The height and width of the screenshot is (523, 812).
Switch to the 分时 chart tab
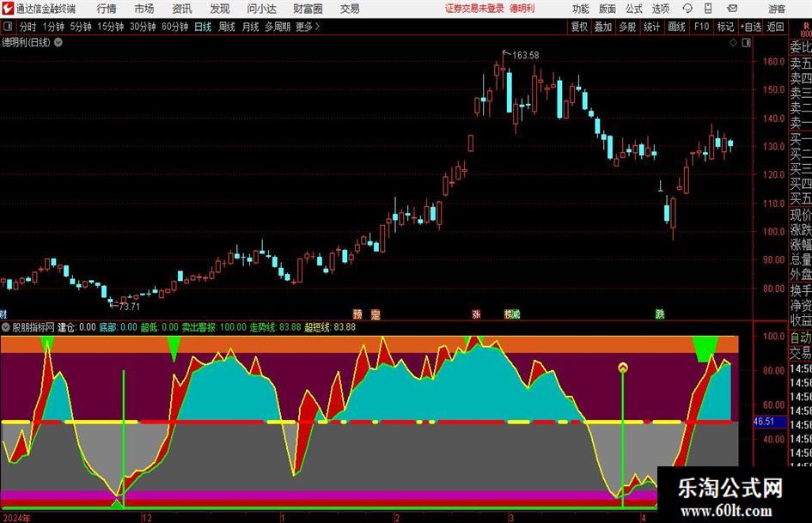pos(27,27)
